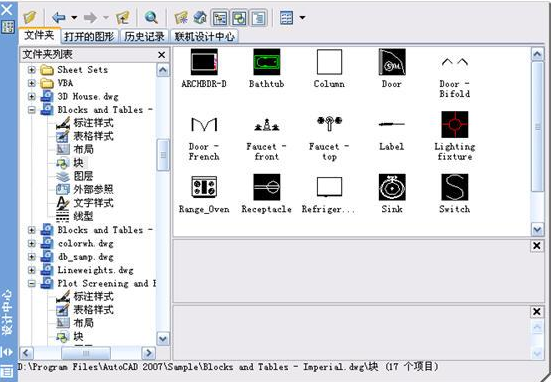Select the Bathtub block thumbnail

click(267, 62)
